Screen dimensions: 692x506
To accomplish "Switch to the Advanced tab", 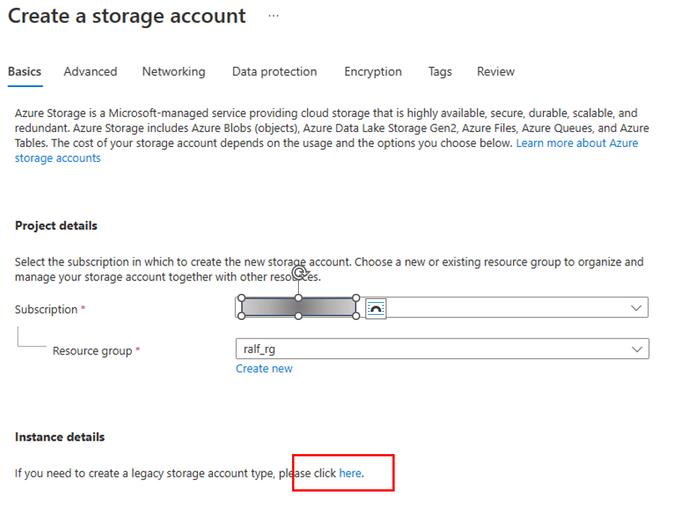I will 90,72.
